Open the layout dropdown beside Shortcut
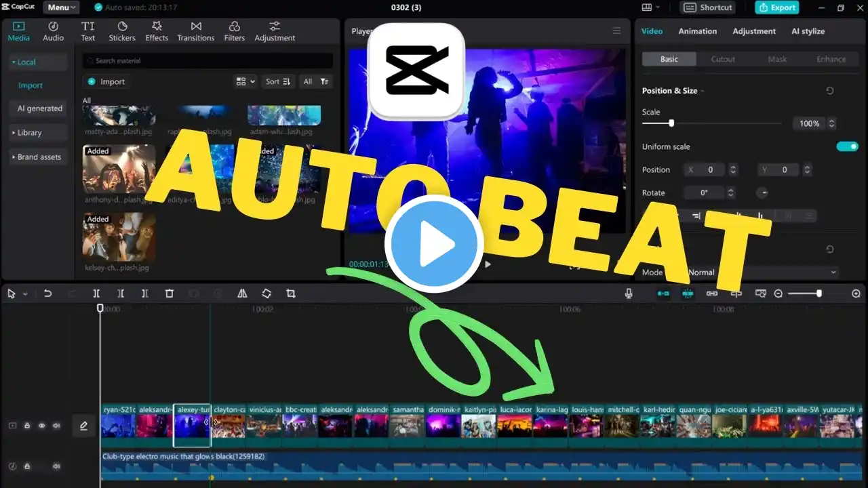The width and height of the screenshot is (868, 488). (x=650, y=7)
